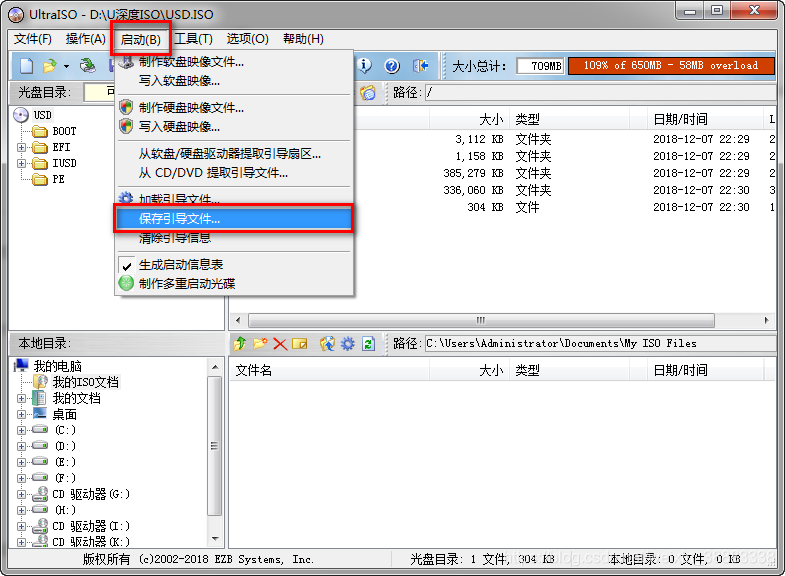Click the Help question mark icon
785x576 pixels.
392,66
